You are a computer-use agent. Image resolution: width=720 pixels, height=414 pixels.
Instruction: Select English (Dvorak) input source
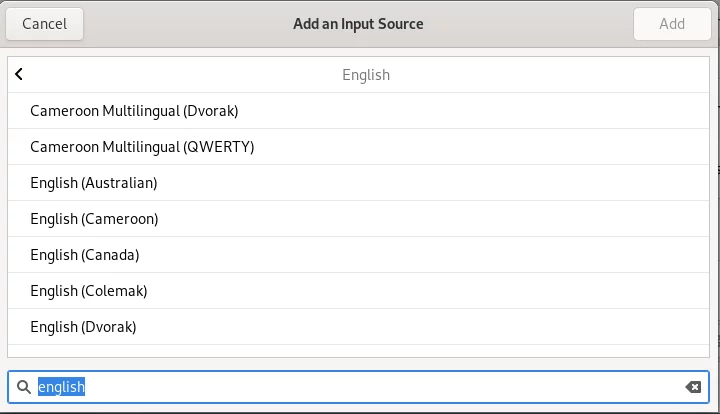[x=358, y=327]
